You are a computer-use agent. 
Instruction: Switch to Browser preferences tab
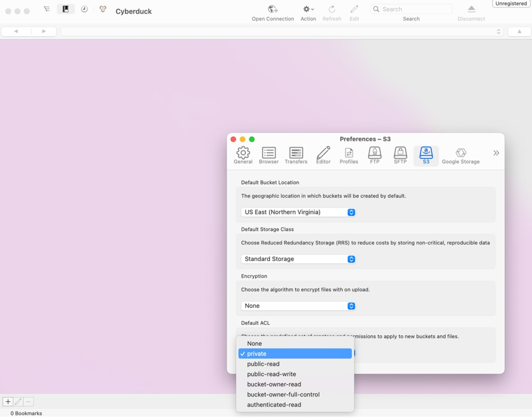click(269, 155)
